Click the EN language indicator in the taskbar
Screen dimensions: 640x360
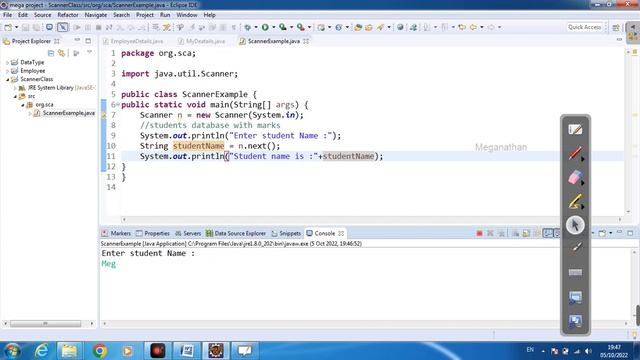tap(530, 350)
